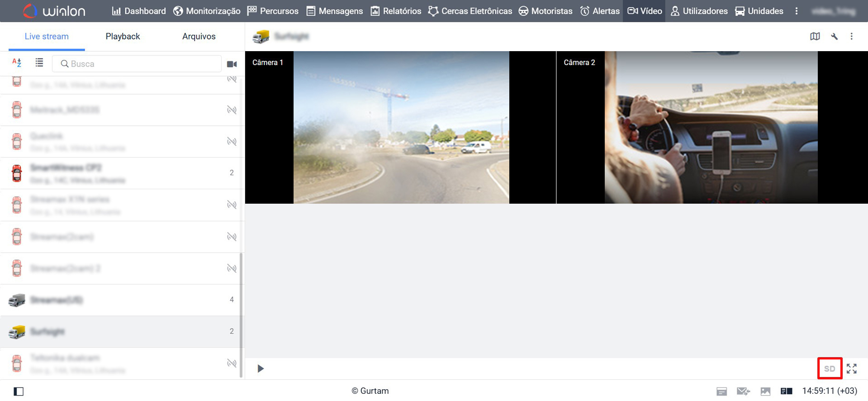Click the Gurtam copyright link
The width and height of the screenshot is (868, 401).
(x=370, y=391)
